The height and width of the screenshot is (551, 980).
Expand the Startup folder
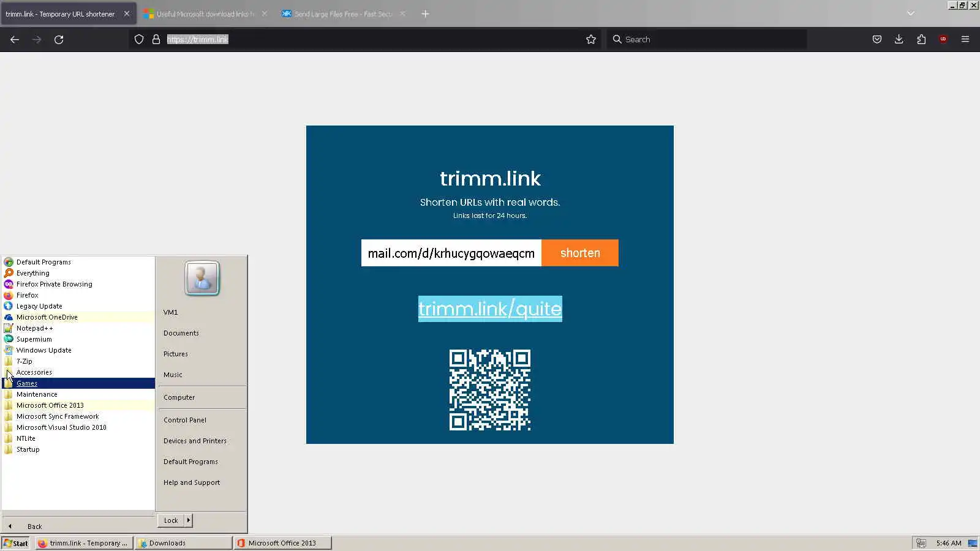[78, 449]
